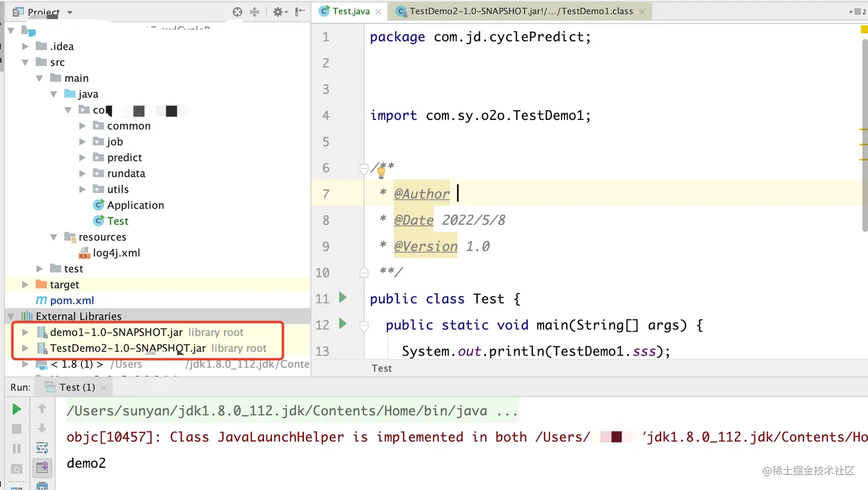Click 'demo2' output line in console
The width and height of the screenshot is (868, 490).
[x=86, y=463]
